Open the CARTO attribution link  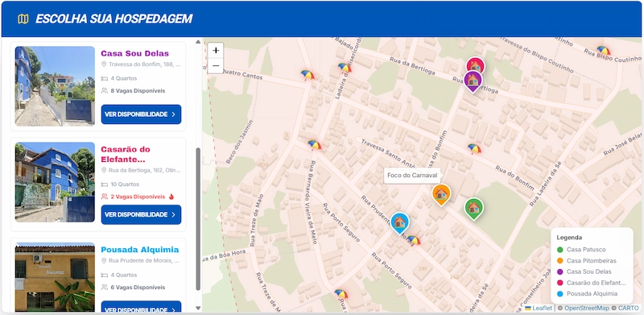[x=629, y=308]
